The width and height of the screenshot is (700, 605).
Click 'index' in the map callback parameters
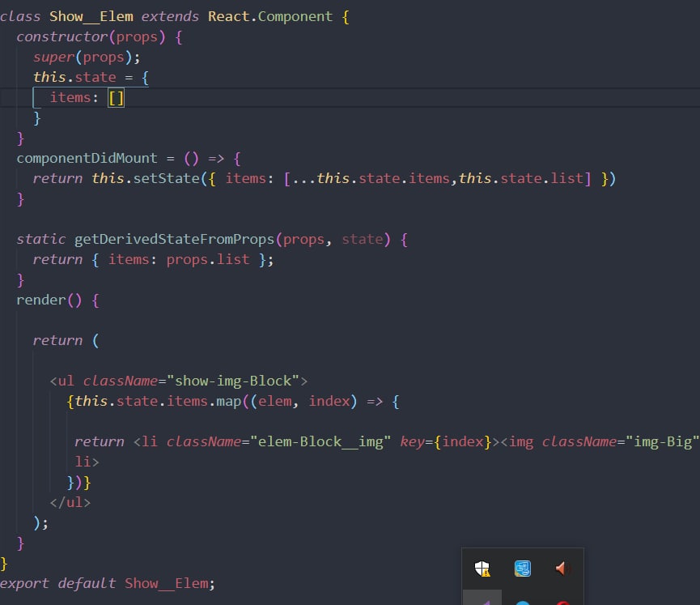[329, 401]
